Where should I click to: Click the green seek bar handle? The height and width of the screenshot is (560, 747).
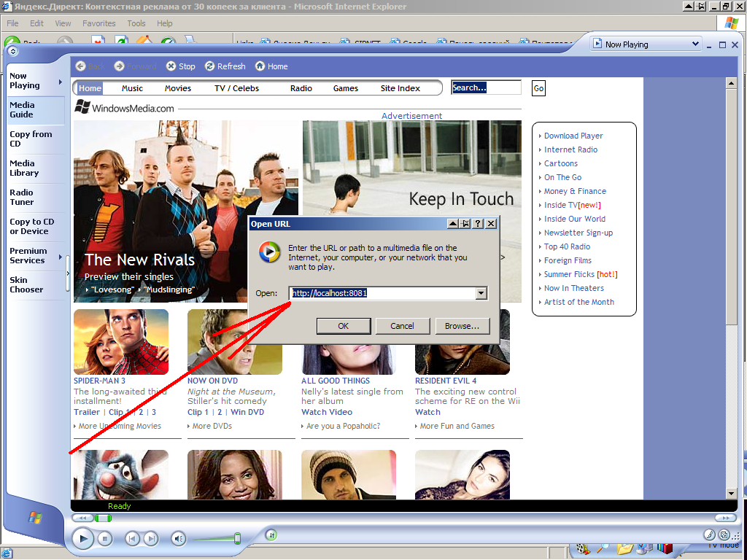coord(103,518)
